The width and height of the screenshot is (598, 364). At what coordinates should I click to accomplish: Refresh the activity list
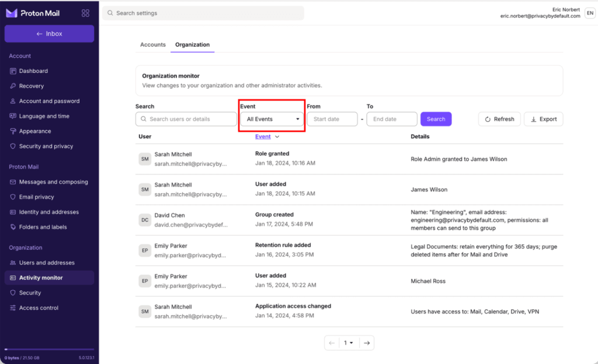click(499, 119)
